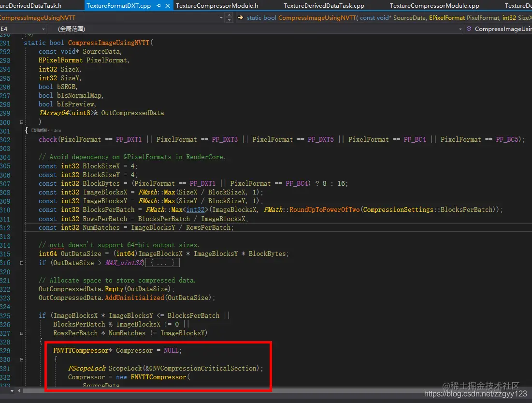
Task: Click the lower arrow of the navigation bar splitter
Action: (230, 20)
